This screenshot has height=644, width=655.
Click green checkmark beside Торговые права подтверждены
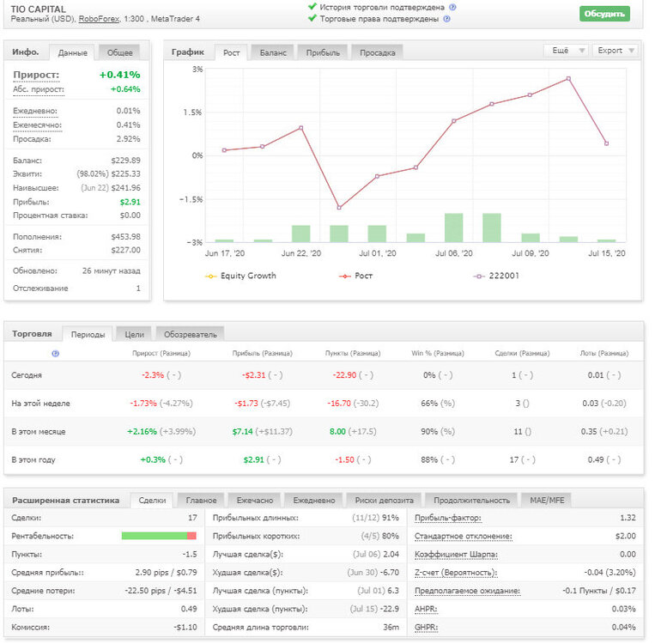click(312, 18)
